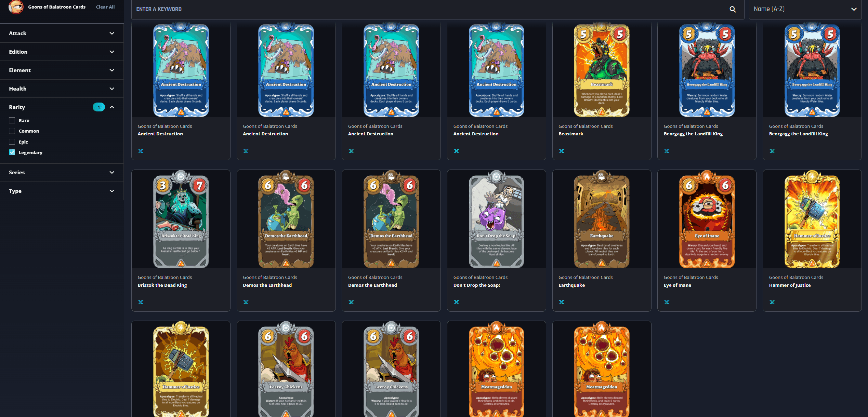868x417 pixels.
Task: Click the X icon under Beastmark card
Action: tap(562, 151)
